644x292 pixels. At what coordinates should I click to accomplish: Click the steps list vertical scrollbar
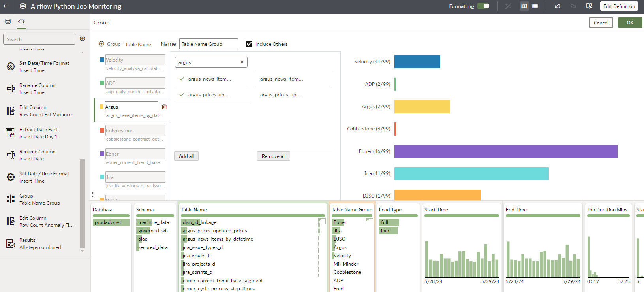click(82, 203)
